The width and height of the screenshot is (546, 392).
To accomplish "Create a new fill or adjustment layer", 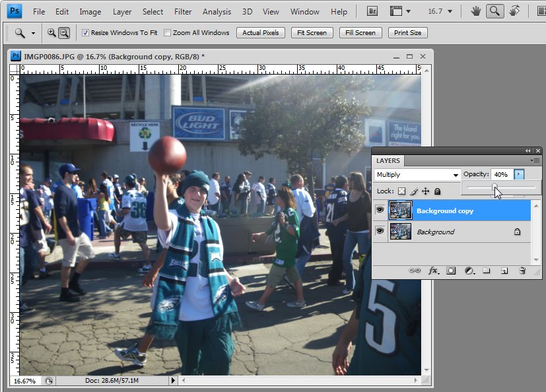I will pyautogui.click(x=469, y=271).
